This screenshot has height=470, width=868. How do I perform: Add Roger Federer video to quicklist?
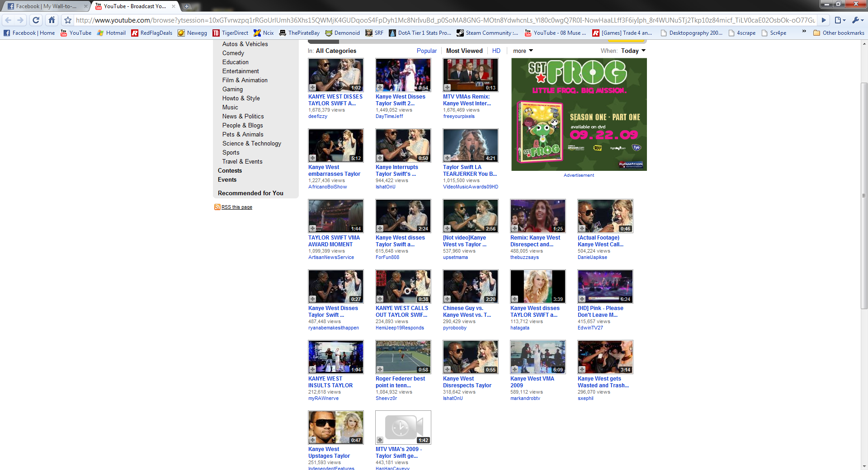[380, 370]
